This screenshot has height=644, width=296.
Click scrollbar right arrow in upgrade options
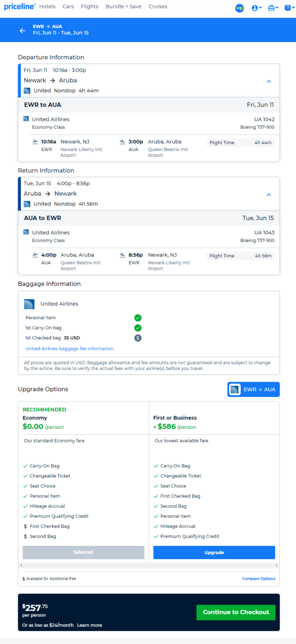(277, 565)
